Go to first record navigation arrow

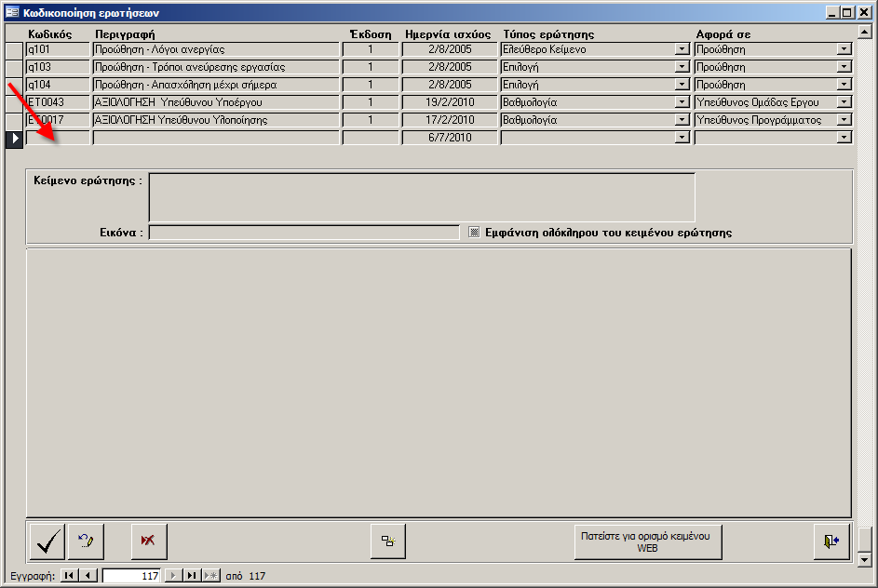click(70, 576)
